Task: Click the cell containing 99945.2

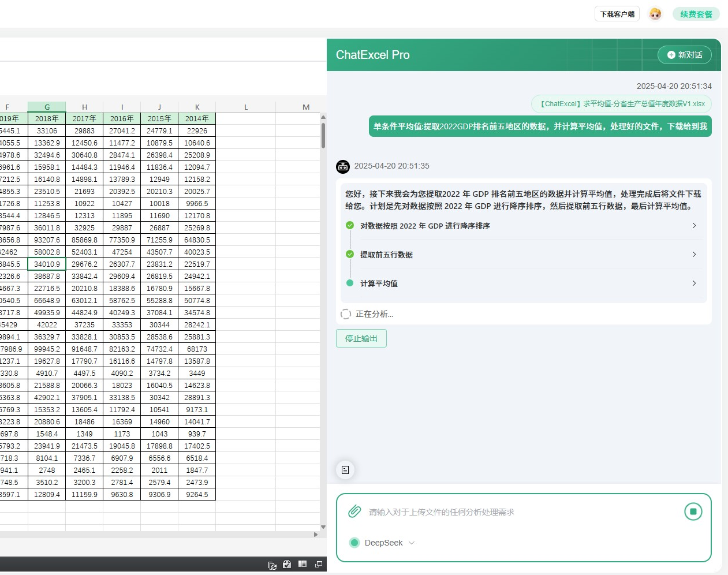Action: click(x=47, y=349)
